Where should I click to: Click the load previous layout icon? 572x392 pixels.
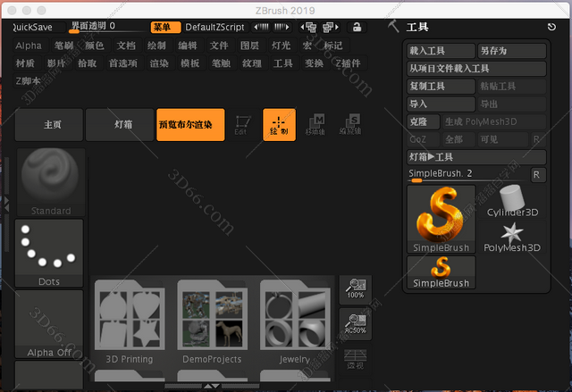(x=307, y=28)
